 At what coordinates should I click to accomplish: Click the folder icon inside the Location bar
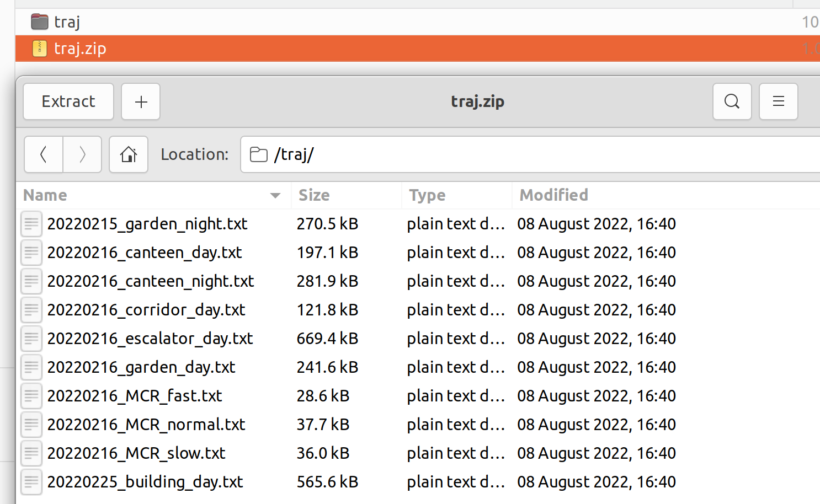pyautogui.click(x=258, y=154)
